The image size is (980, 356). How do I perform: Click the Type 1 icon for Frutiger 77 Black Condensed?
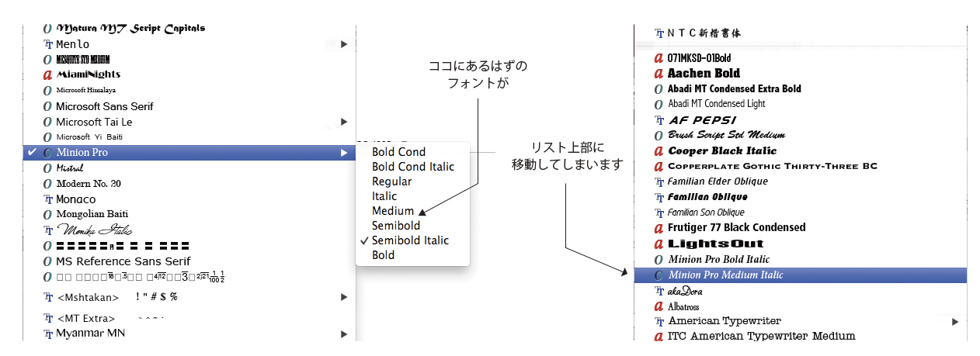[x=659, y=228]
